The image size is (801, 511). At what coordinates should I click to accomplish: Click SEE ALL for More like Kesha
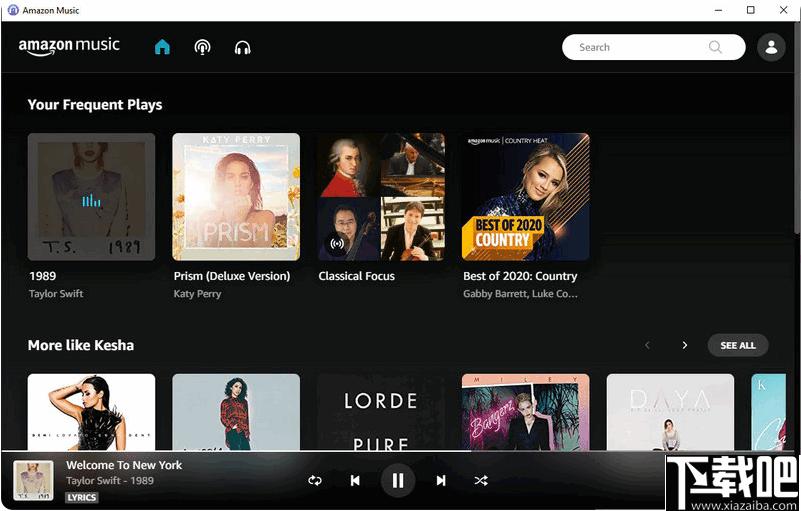pyautogui.click(x=738, y=345)
